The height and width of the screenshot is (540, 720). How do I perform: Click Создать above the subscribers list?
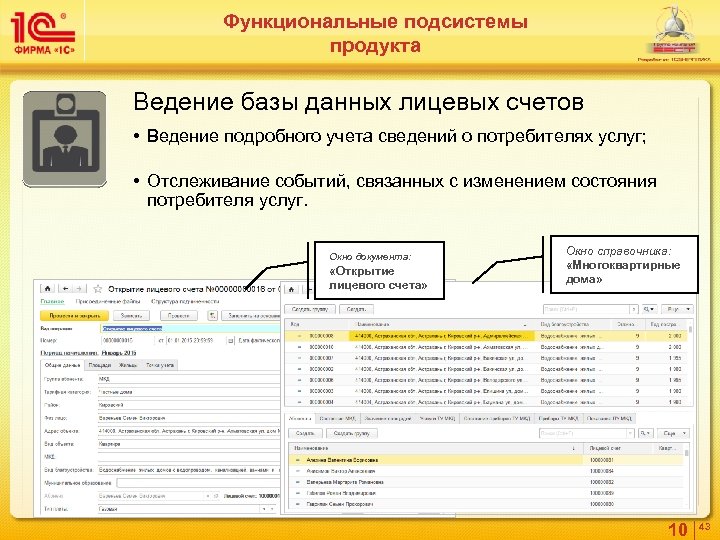(x=305, y=433)
